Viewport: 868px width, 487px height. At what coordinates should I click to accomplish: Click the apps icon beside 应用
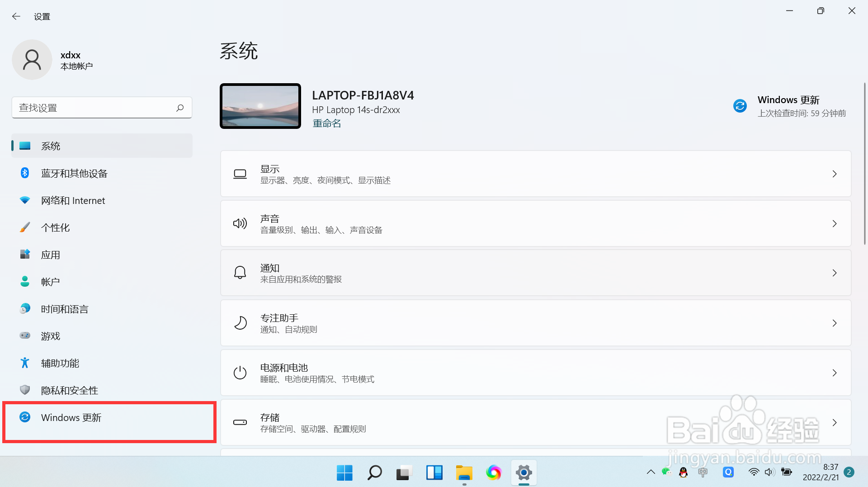coord(25,254)
